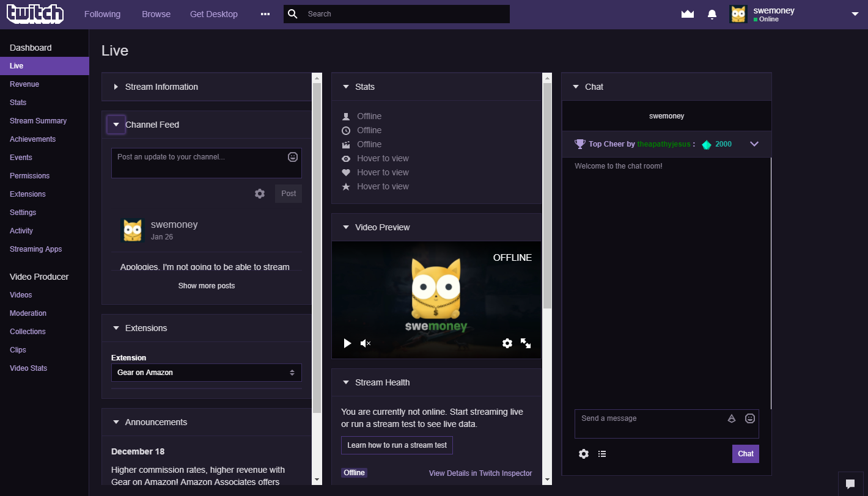The width and height of the screenshot is (868, 496).
Task: Open the Gear on Amazon extension dropdown
Action: 207,373
